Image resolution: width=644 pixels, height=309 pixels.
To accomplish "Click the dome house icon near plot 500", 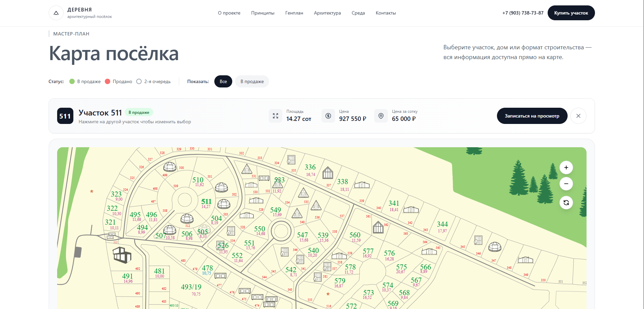I will coord(170,167).
